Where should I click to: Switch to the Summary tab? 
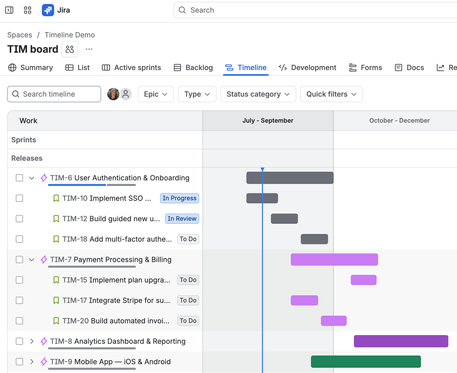(x=31, y=68)
